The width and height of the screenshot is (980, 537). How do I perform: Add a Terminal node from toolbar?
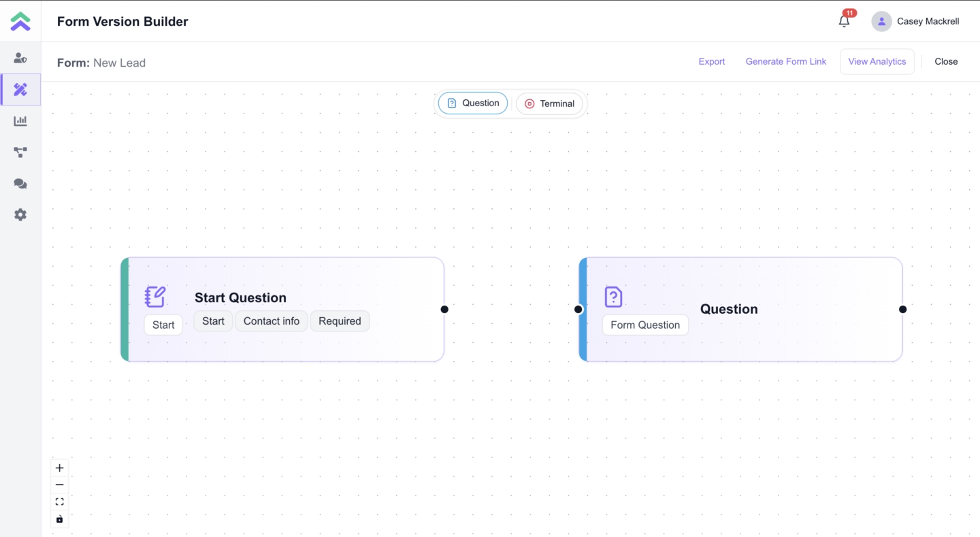[x=549, y=104]
